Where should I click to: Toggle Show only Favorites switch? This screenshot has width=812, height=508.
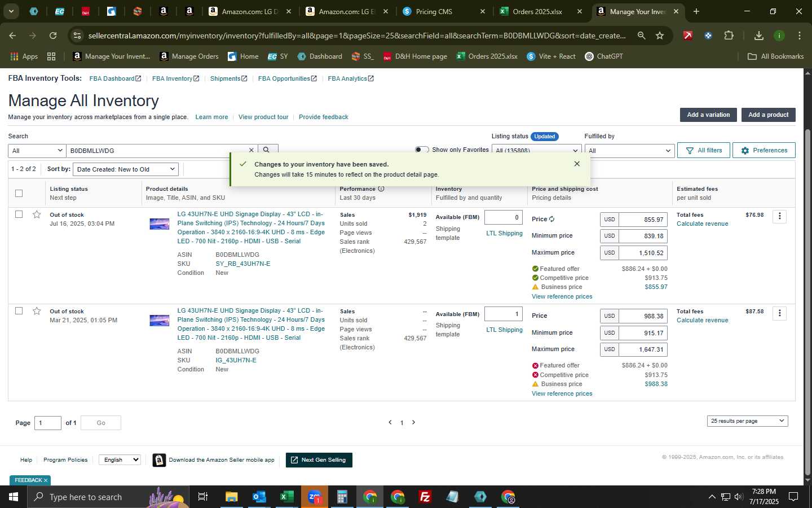point(421,150)
